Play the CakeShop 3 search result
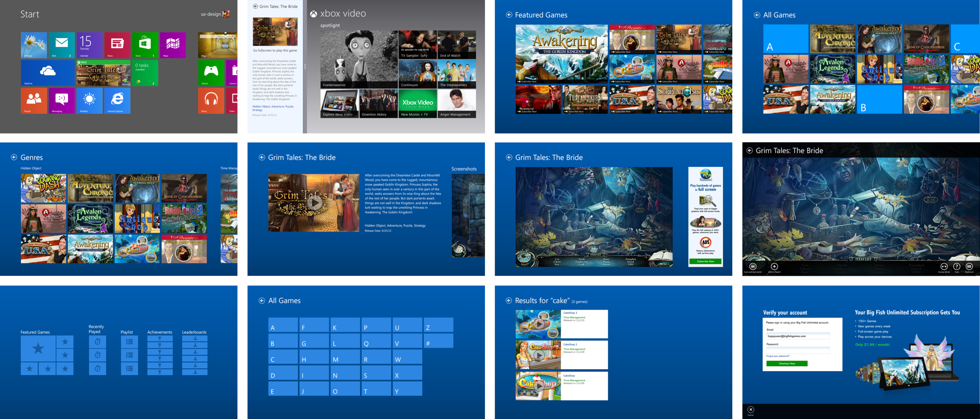The image size is (980, 419). pyautogui.click(x=539, y=324)
